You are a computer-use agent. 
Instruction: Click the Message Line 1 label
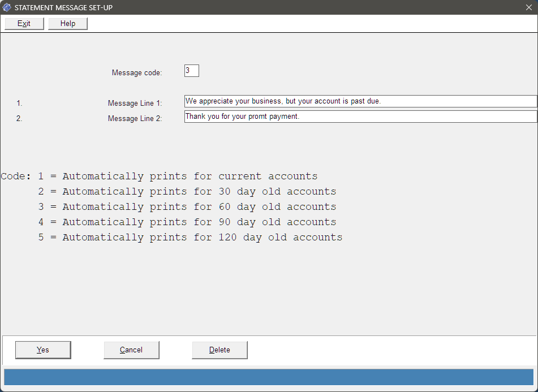point(135,103)
